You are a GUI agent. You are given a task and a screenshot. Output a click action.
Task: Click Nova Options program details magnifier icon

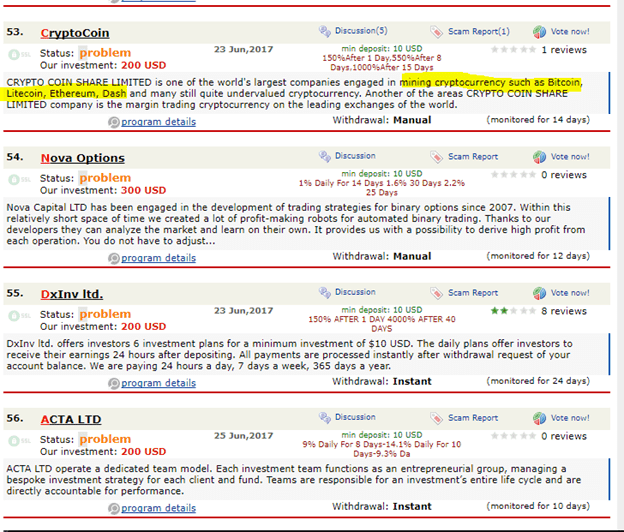point(113,258)
